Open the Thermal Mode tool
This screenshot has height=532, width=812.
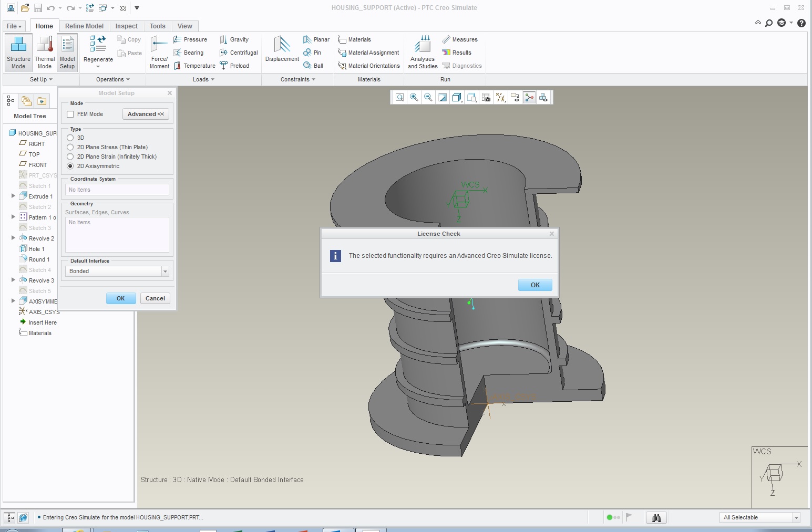pyautogui.click(x=45, y=51)
